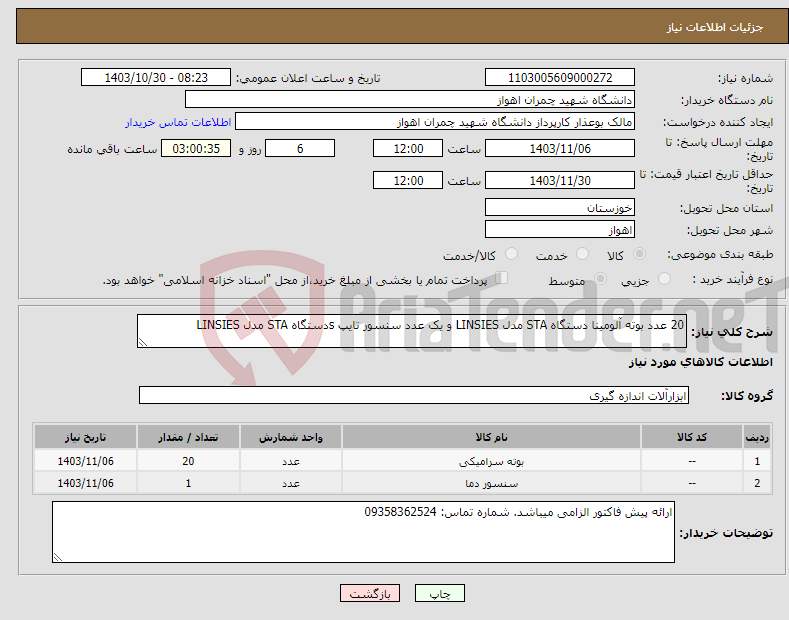Click the request creator field مالک بوعذار
789x620 pixels.
pyautogui.click(x=435, y=122)
